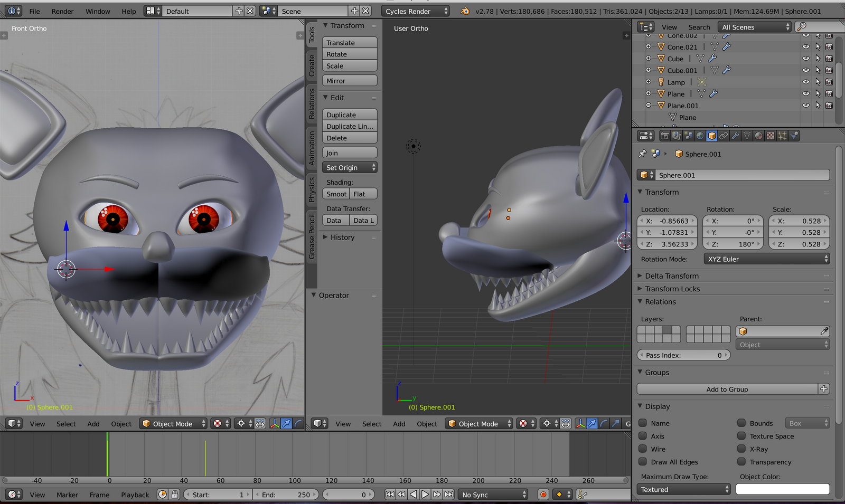Click the Translate button
Image resolution: width=845 pixels, height=504 pixels.
click(x=350, y=42)
